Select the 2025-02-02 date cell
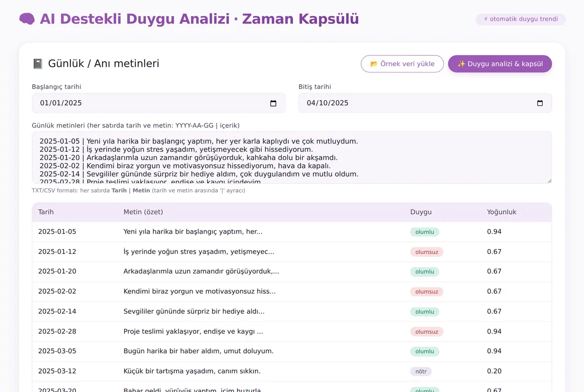 tap(57, 291)
